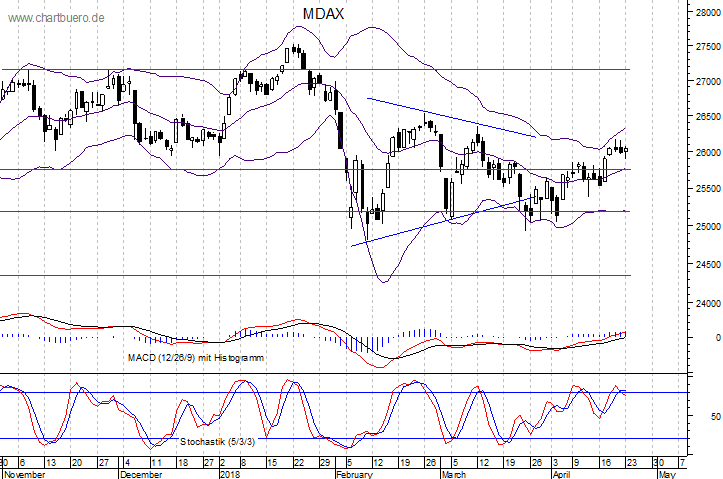Click the Stochastik 50 axis label
723x479 pixels.
pyautogui.click(x=716, y=416)
